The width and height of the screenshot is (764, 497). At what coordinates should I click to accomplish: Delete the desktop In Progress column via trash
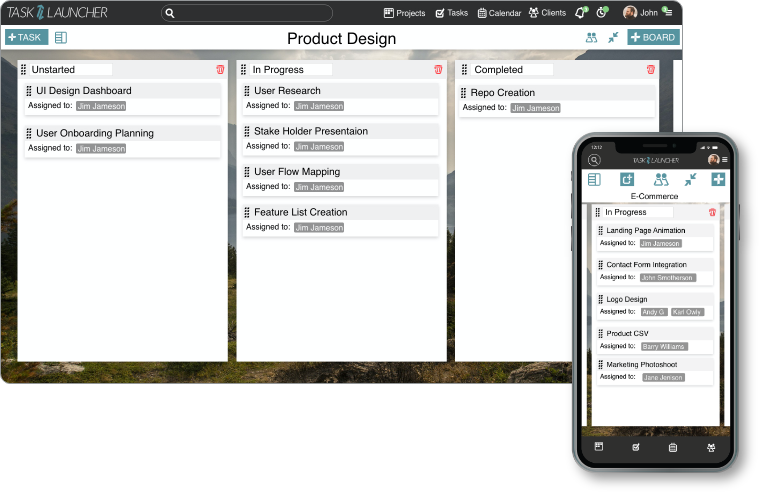pos(438,70)
